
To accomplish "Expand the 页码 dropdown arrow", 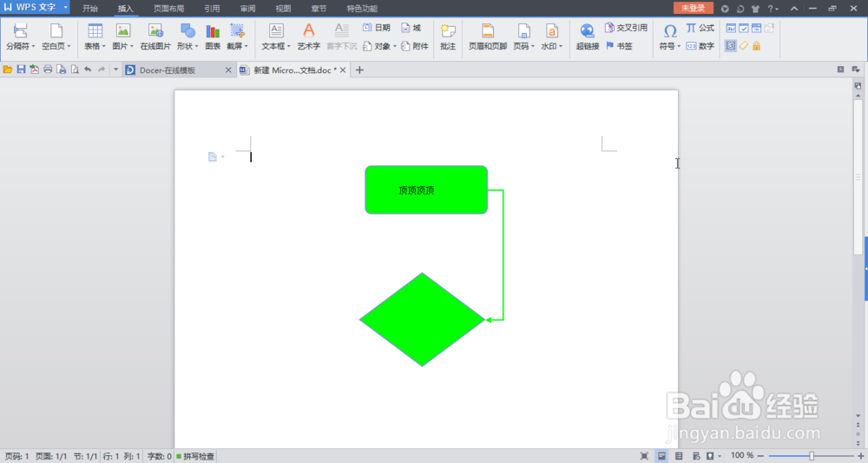I will (x=533, y=47).
